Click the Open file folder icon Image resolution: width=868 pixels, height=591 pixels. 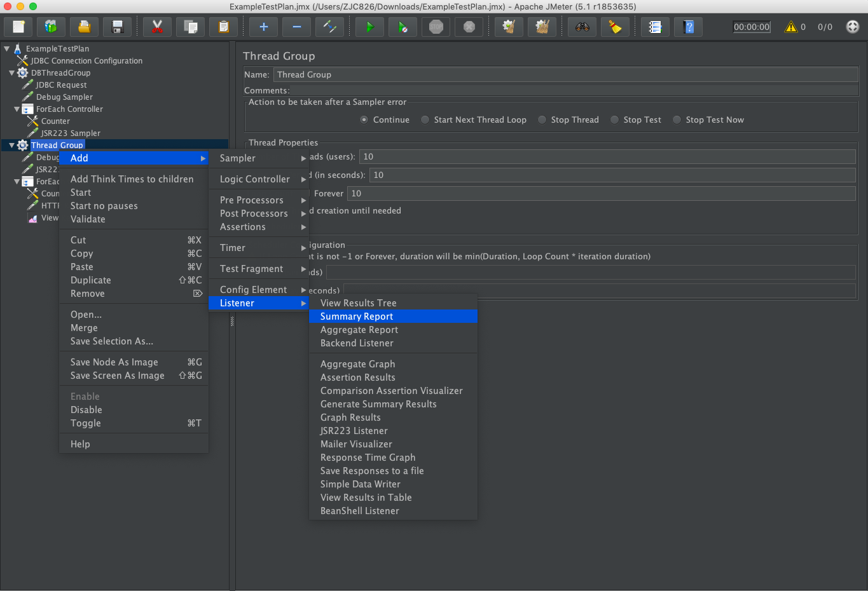(x=85, y=27)
